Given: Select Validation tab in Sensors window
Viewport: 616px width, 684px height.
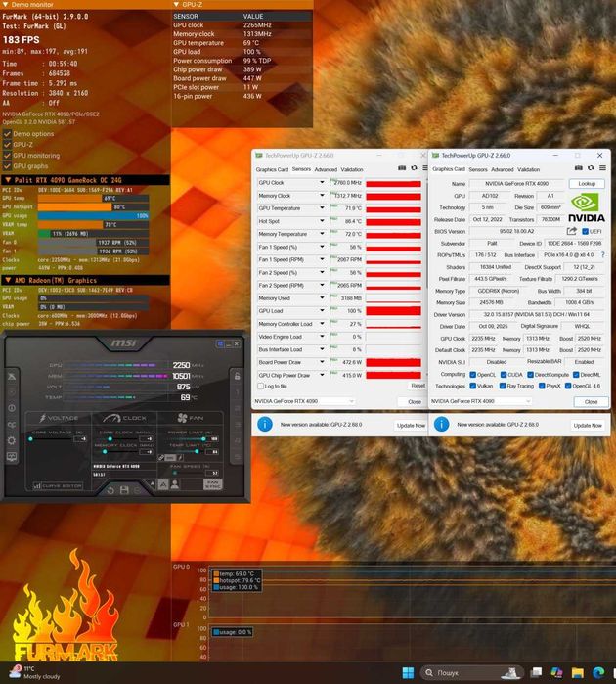Looking at the screenshot, I should [352, 169].
